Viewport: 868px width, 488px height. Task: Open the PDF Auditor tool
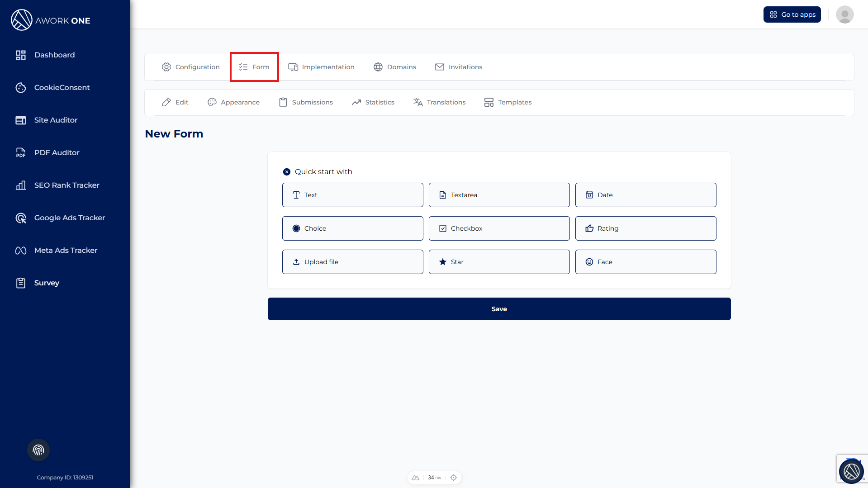[x=57, y=152]
